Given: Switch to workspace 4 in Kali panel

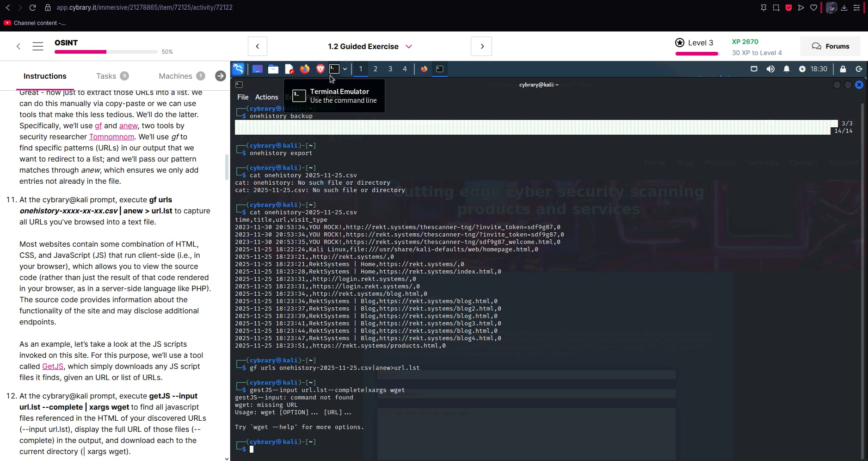Looking at the screenshot, I should pos(405,69).
